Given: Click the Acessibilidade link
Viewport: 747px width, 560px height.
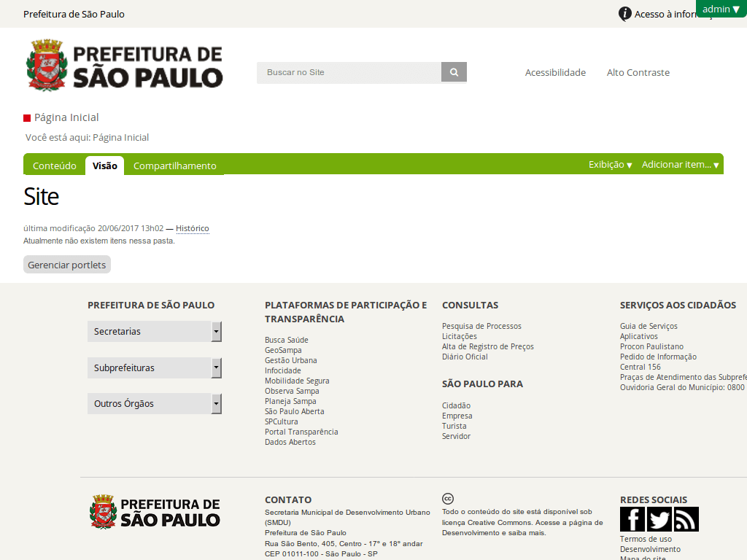Looking at the screenshot, I should click(x=555, y=72).
